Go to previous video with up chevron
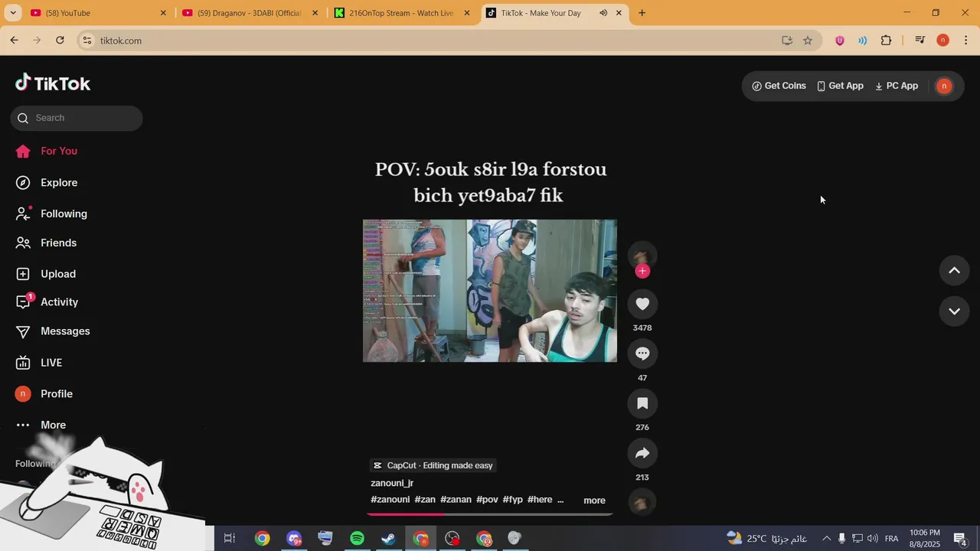 [x=954, y=270]
